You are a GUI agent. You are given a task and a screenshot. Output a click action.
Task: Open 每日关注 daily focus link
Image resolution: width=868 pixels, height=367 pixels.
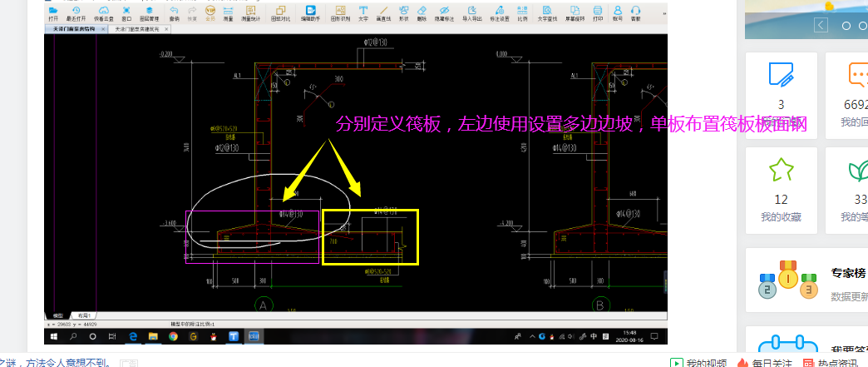[x=766, y=363]
